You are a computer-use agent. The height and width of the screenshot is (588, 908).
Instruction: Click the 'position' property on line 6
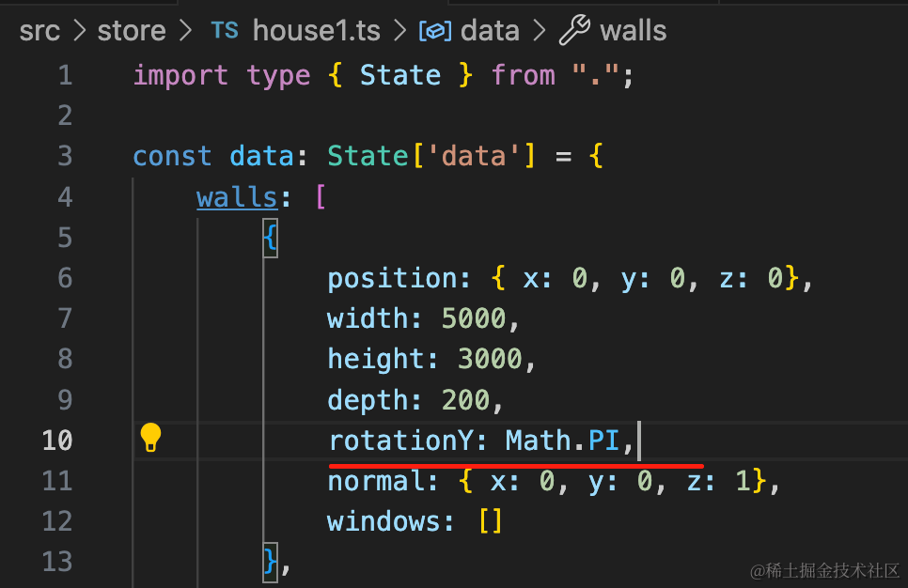[391, 279]
